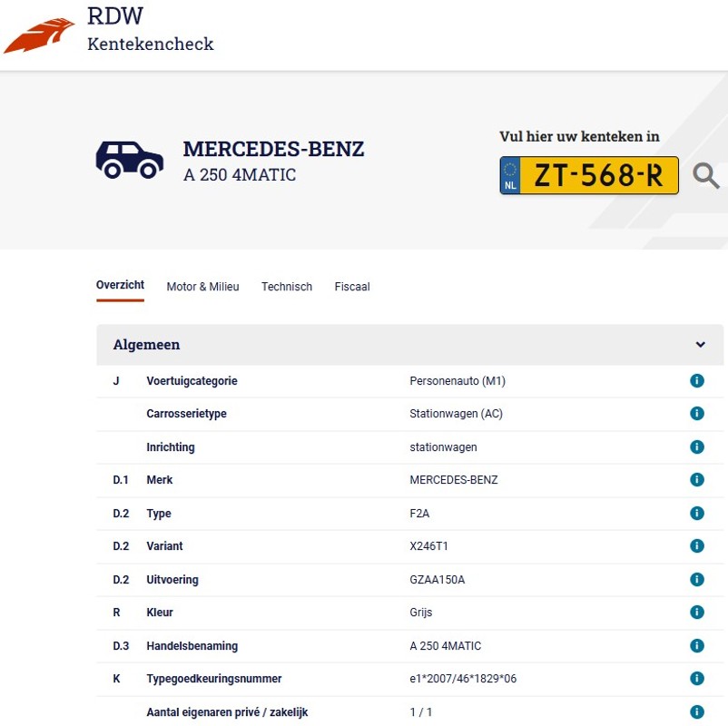
Task: Select the Fiscaal tab
Action: tap(352, 287)
